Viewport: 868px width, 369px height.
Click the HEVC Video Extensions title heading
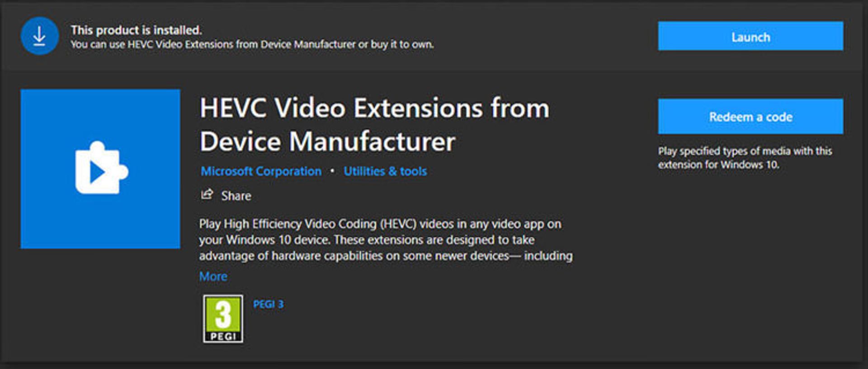point(374,108)
